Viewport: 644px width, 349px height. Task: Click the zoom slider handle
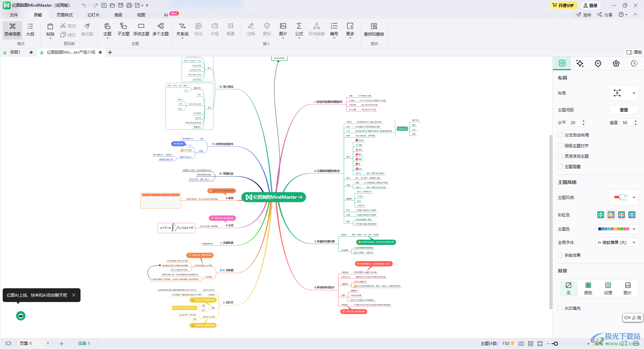click(x=555, y=344)
